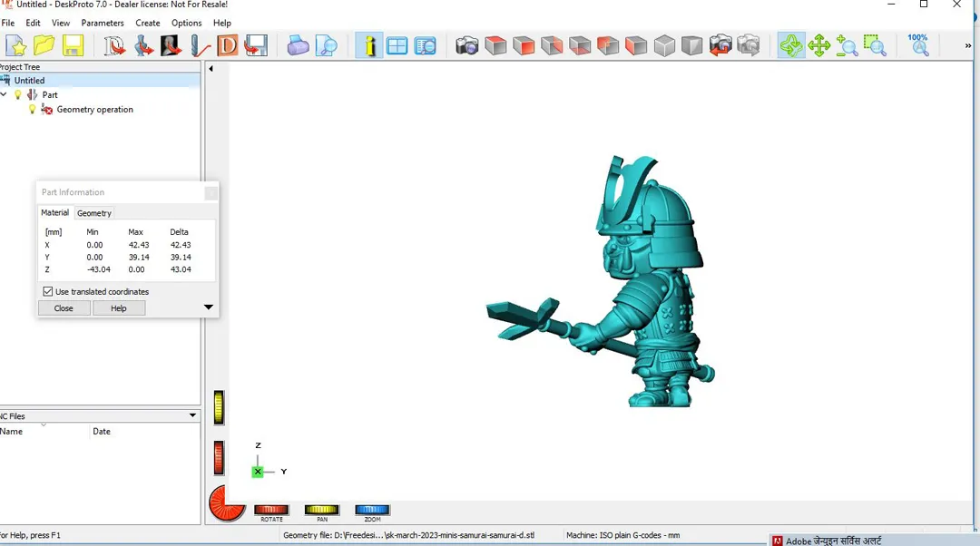The width and height of the screenshot is (980, 546).
Task: Click the horizontal red ROTATE thumbwheel
Action: coord(271,510)
